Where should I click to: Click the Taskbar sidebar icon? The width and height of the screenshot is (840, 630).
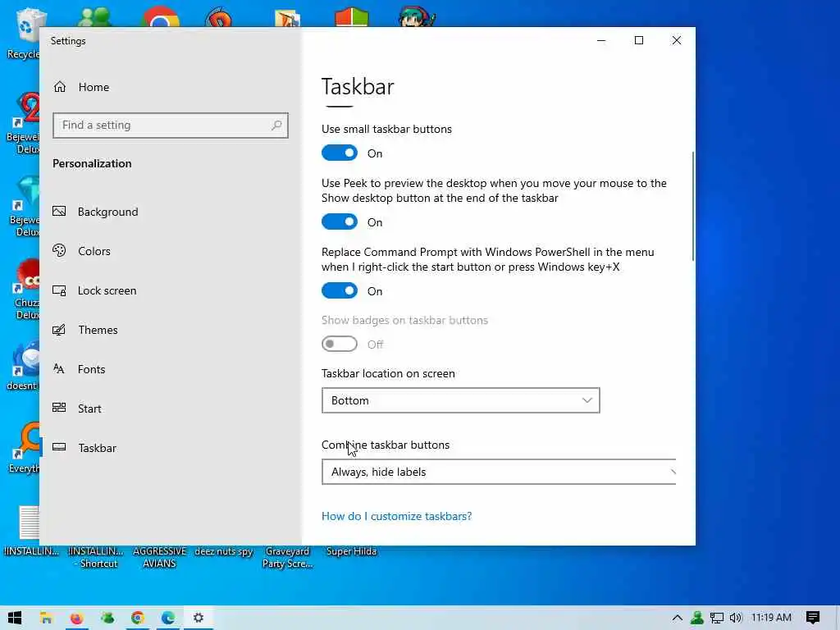tap(59, 447)
